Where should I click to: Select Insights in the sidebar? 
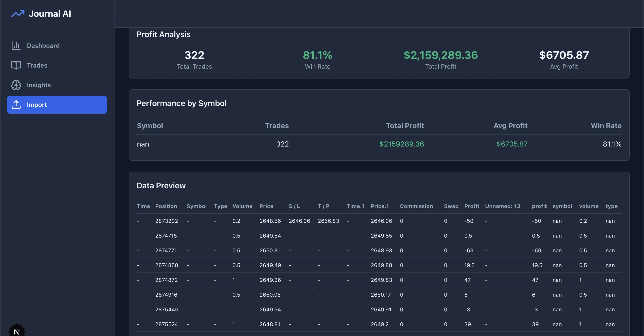pyautogui.click(x=39, y=85)
